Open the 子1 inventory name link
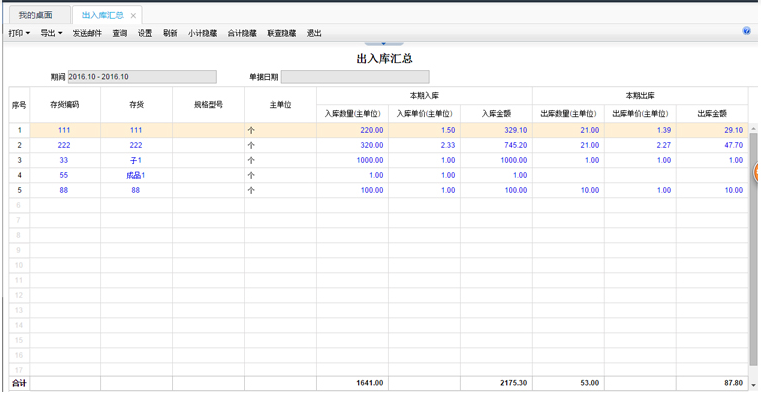761x395 pixels. 136,160
